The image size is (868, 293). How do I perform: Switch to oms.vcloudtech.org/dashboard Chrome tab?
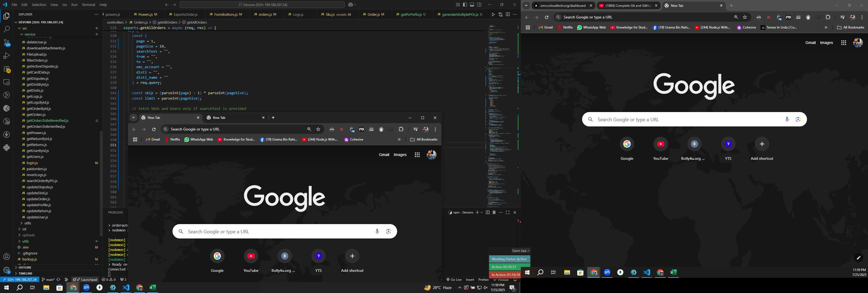(x=563, y=5)
